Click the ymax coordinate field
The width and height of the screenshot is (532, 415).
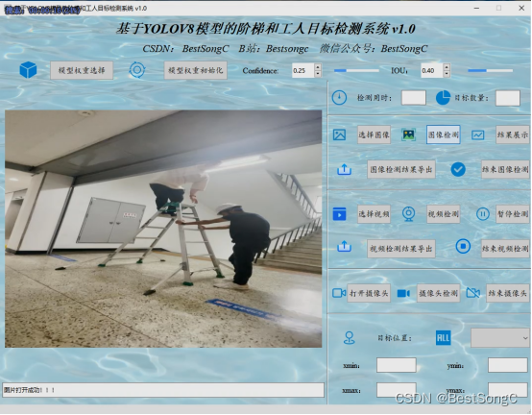pos(508,390)
